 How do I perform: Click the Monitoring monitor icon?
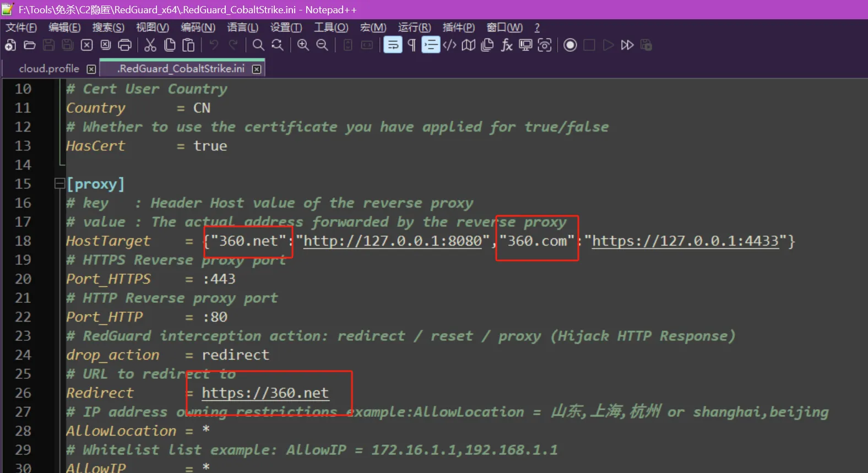525,45
